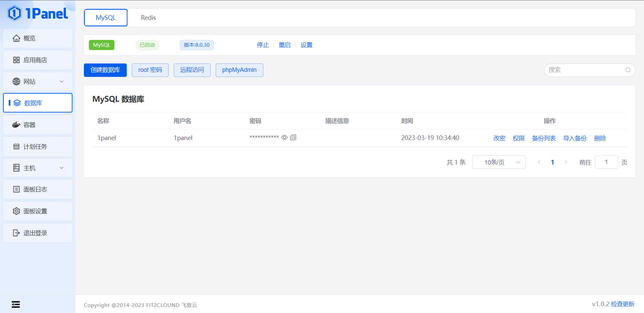644x313 pixels.
Task: Open 容器 in the sidebar
Action: (x=38, y=125)
